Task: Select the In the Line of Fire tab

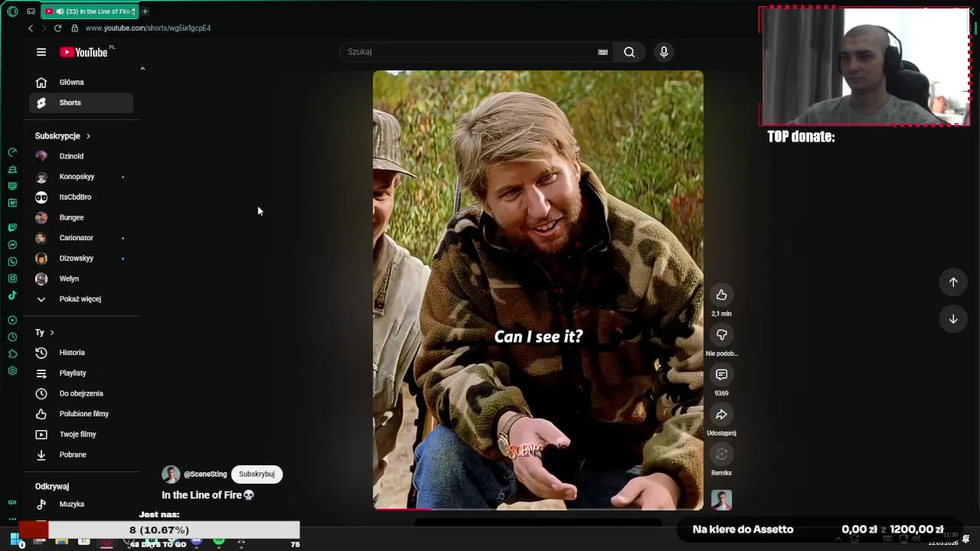Action: pyautogui.click(x=90, y=11)
